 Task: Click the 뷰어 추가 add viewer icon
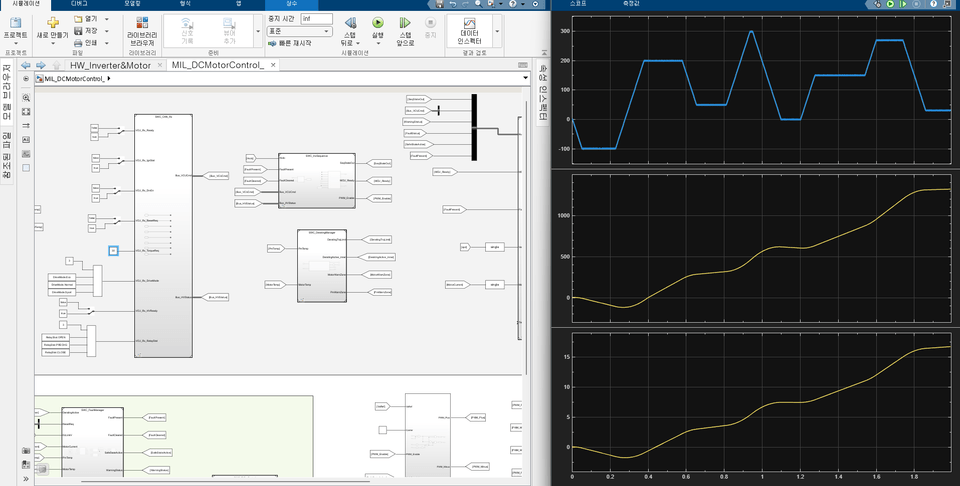229,23
